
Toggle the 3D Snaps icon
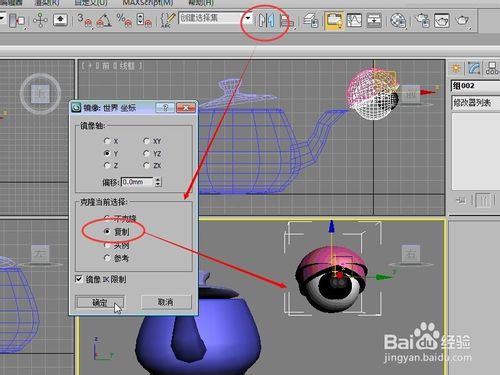coord(85,21)
